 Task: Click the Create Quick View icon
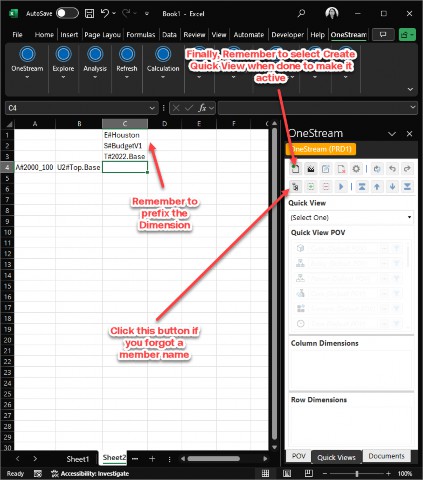pyautogui.click(x=295, y=169)
